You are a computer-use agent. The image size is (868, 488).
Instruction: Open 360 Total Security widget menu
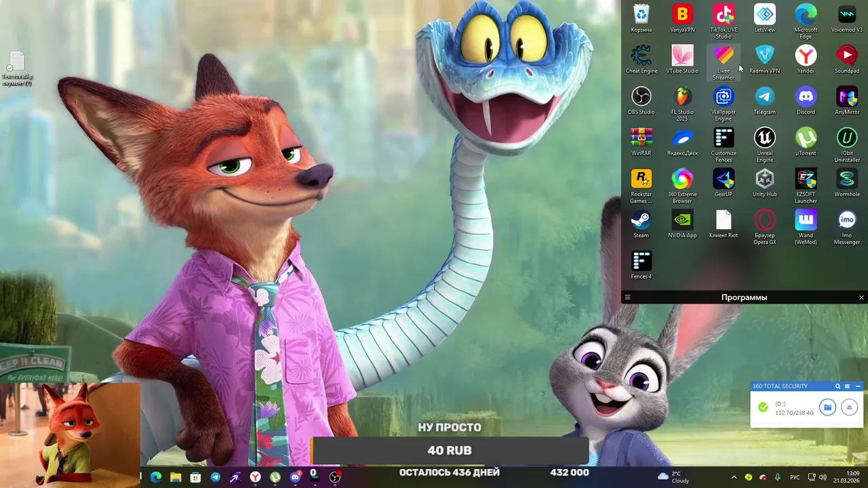tap(847, 386)
